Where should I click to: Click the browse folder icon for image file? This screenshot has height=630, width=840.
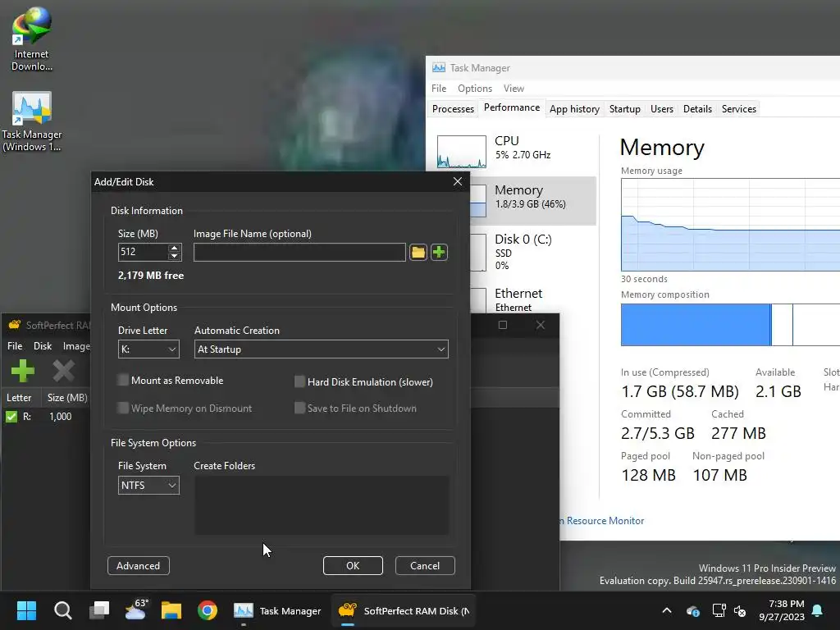pos(418,253)
